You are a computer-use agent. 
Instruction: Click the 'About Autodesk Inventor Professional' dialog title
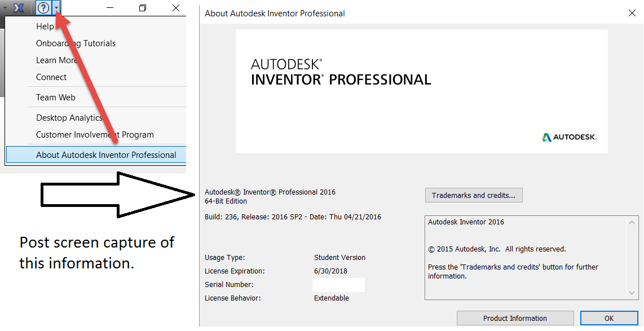pos(275,14)
